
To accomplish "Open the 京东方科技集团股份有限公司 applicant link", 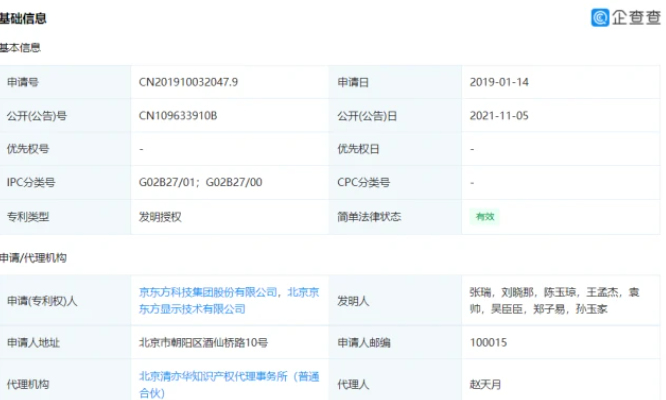I will [x=208, y=292].
